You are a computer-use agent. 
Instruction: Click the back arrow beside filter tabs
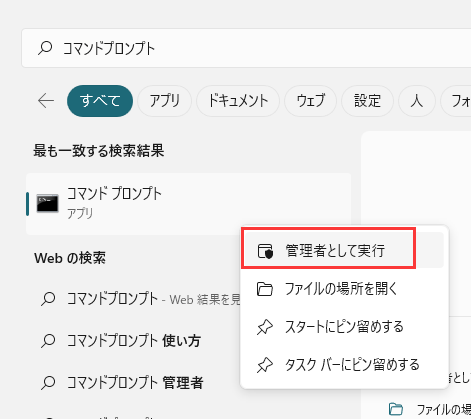pos(46,101)
